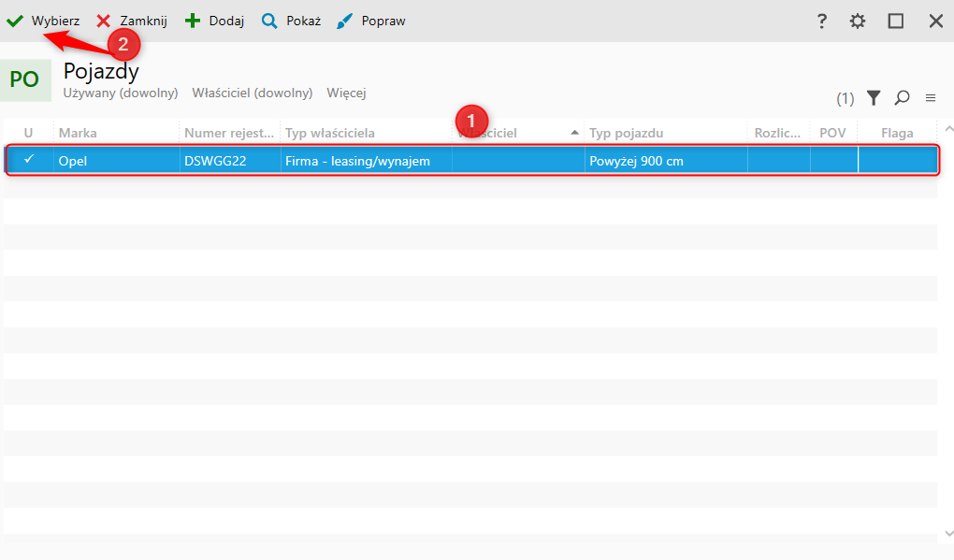Click the green plus Dodaj icon
This screenshot has width=954, height=560.
click(193, 22)
